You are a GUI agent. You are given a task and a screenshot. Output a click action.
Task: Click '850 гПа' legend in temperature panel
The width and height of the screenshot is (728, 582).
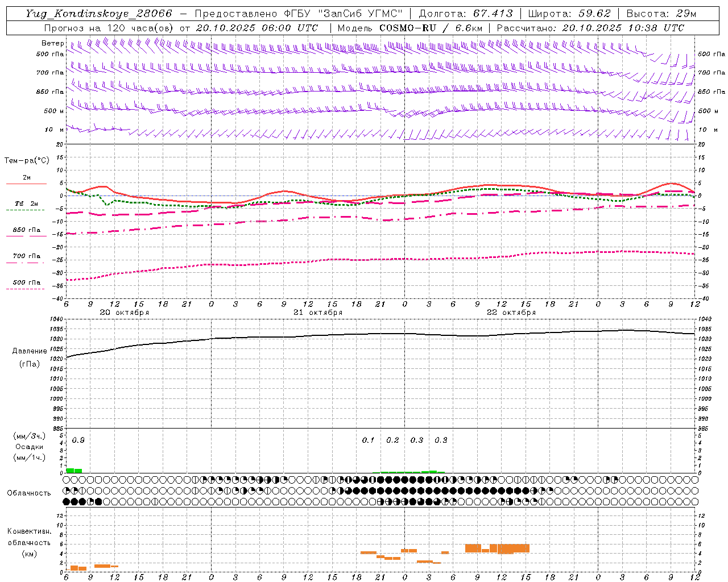[x=26, y=230]
